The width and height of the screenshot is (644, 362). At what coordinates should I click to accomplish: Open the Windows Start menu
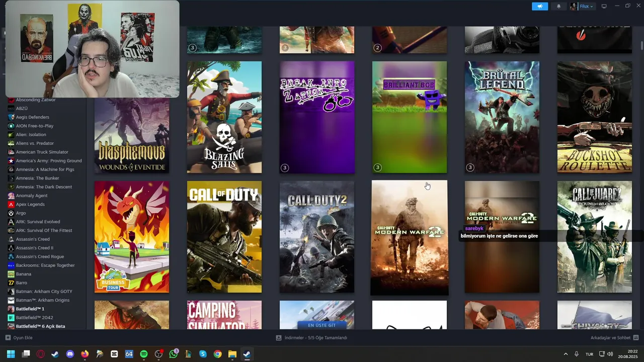[x=11, y=354]
